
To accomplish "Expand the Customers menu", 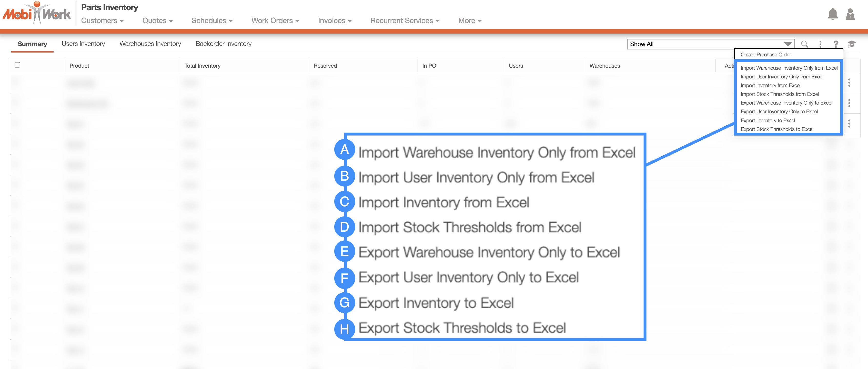I will point(102,21).
